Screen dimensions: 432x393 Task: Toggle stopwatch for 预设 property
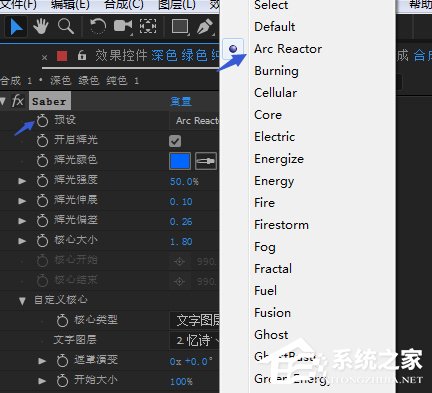(42, 120)
